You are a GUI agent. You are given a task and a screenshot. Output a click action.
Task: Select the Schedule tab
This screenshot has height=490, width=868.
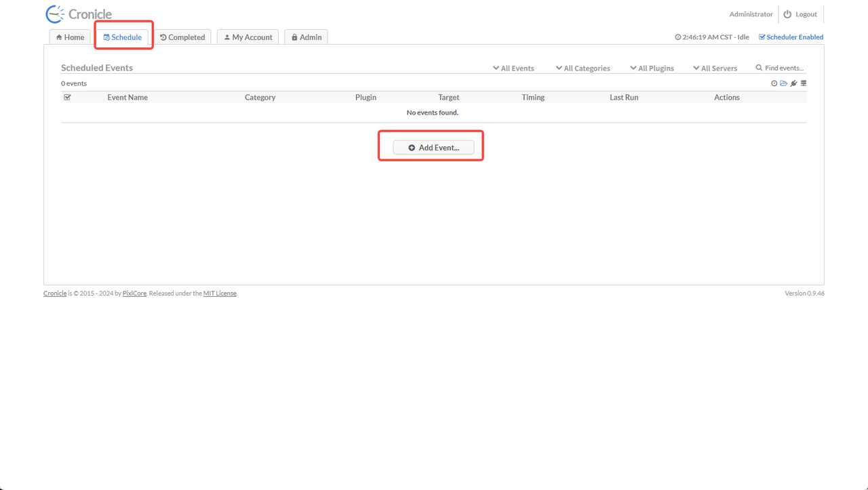[123, 37]
